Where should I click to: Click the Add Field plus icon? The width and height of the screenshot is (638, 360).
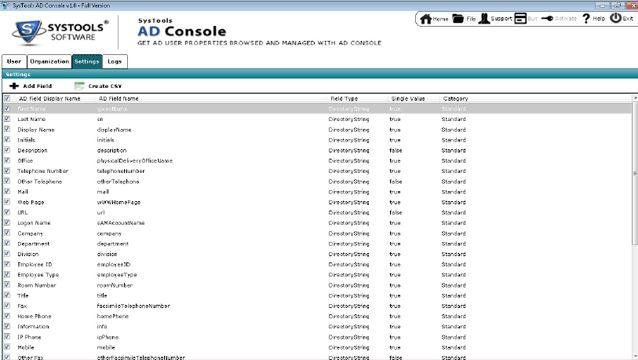tap(14, 86)
